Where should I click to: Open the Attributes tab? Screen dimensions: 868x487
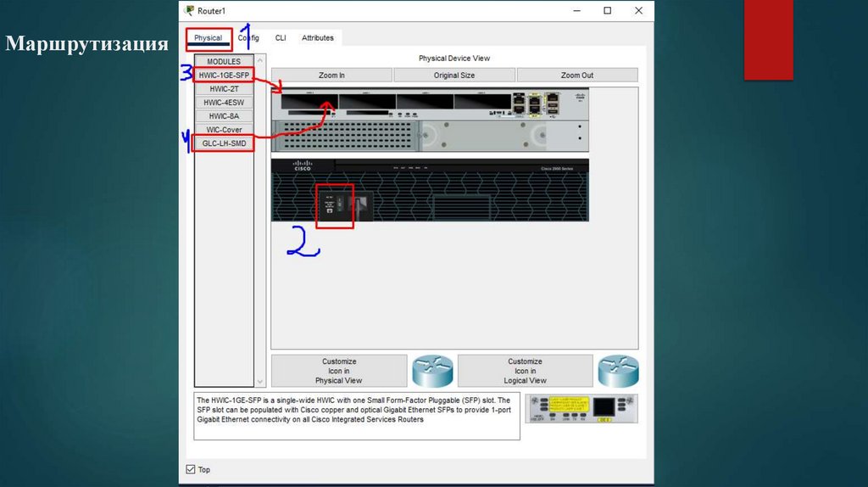(x=318, y=37)
